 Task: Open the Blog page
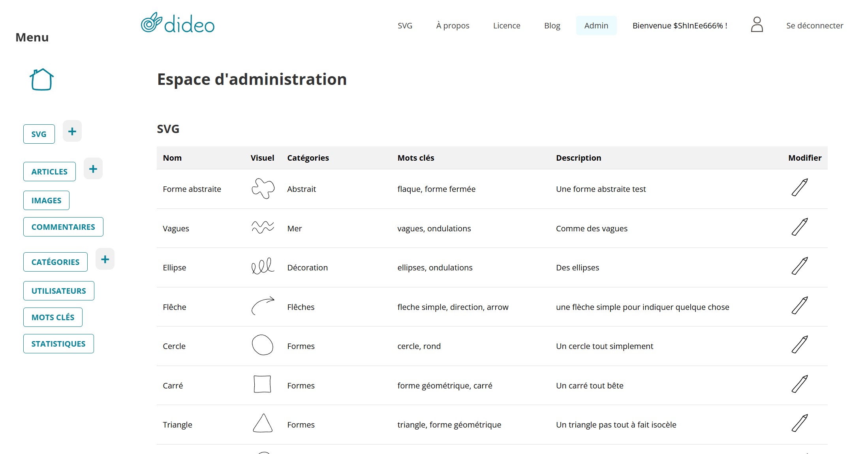click(x=552, y=26)
